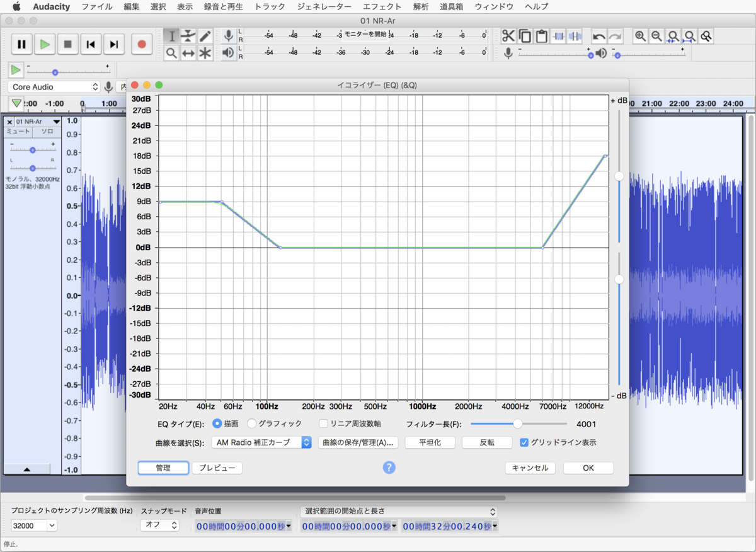Expand the 選択範囲の開始点と長さ dropdown
Image resolution: width=756 pixels, height=552 pixels.
399,512
